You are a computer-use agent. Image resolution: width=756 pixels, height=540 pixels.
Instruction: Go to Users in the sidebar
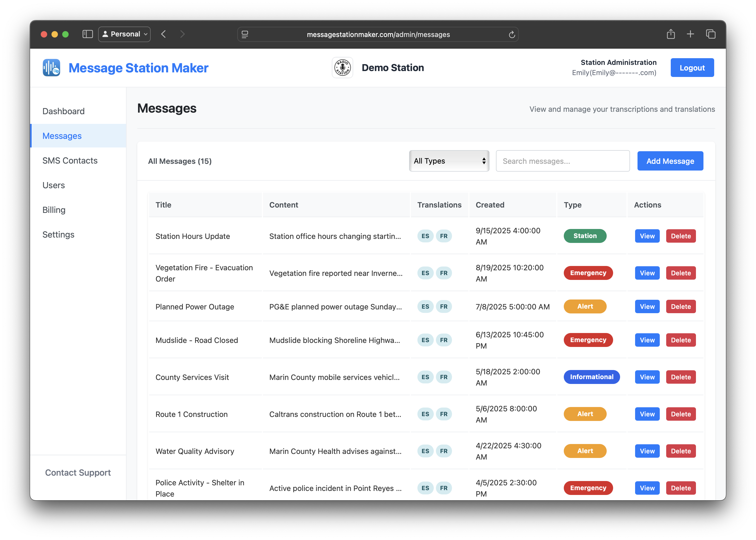54,185
